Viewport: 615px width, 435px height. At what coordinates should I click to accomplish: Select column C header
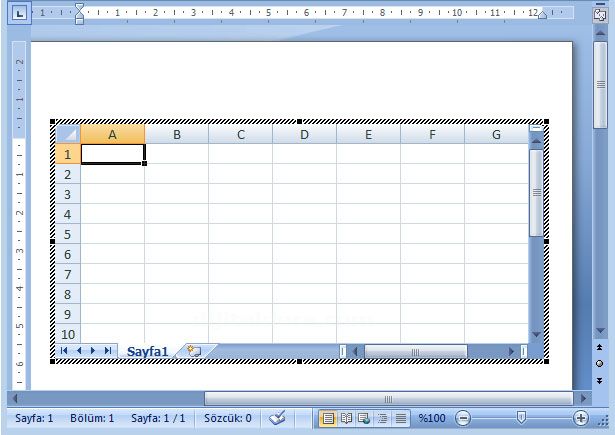[240, 134]
